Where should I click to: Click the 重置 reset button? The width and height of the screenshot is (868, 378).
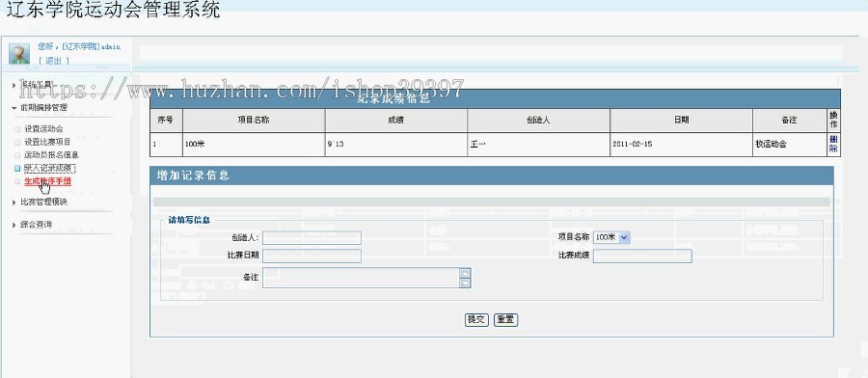point(505,320)
